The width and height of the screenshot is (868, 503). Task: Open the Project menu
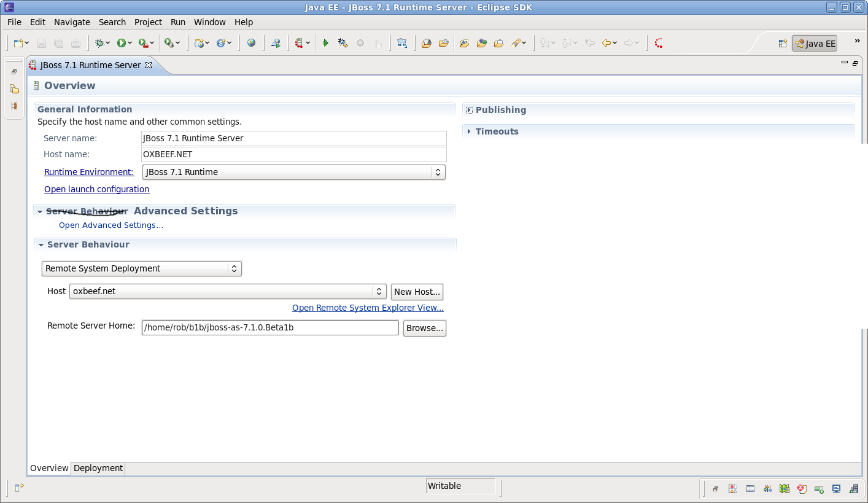148,22
